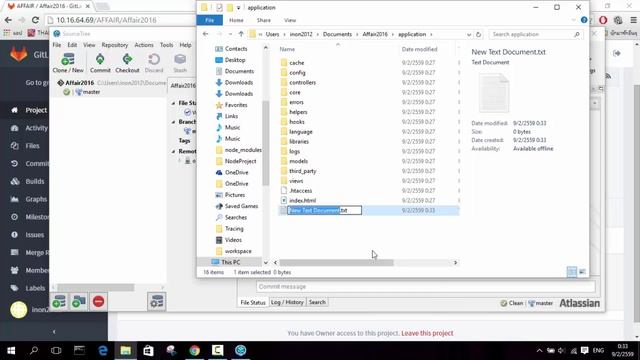Open SourceTree taskbar icon
The width and height of the screenshot is (640, 360).
pos(240,351)
